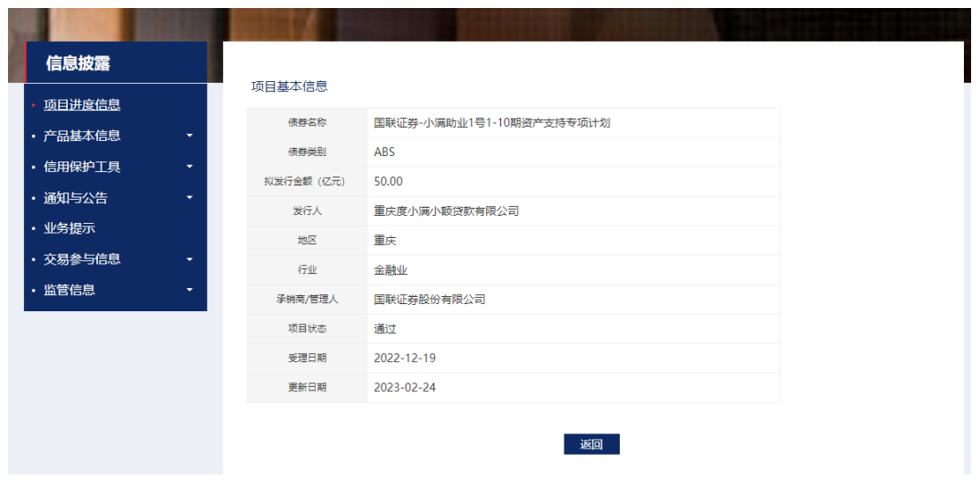Viewport: 980px width, 494px height.
Task: Select 交易参与信息 menu item
Action: [x=82, y=259]
